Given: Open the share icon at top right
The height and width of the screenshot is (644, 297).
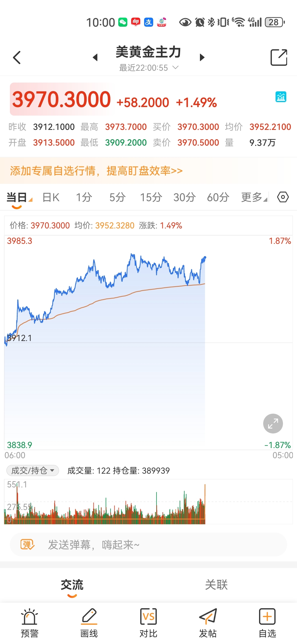Looking at the screenshot, I should (279, 58).
